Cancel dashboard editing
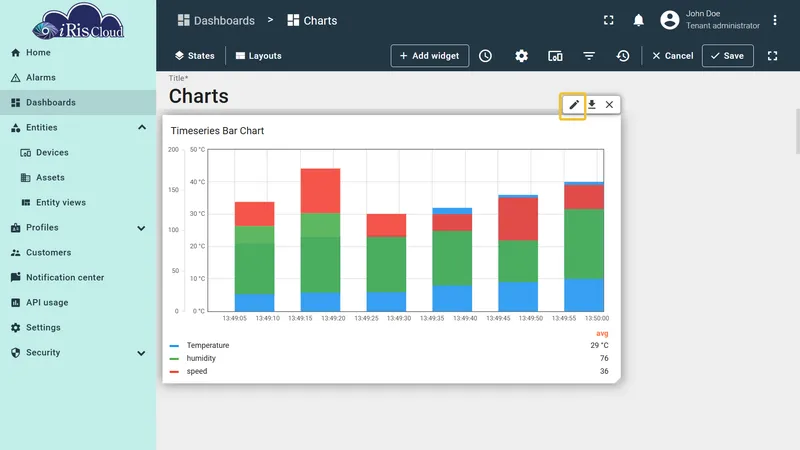The height and width of the screenshot is (450, 800). pyautogui.click(x=672, y=56)
